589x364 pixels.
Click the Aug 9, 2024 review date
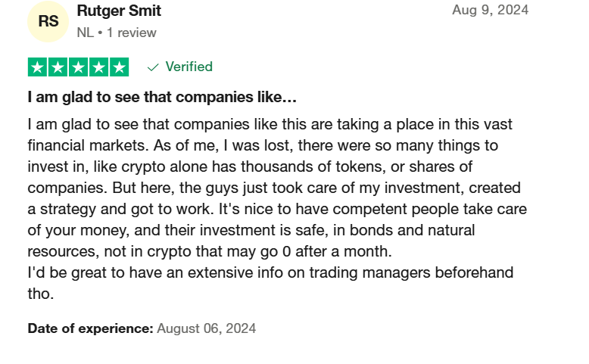[x=490, y=10]
